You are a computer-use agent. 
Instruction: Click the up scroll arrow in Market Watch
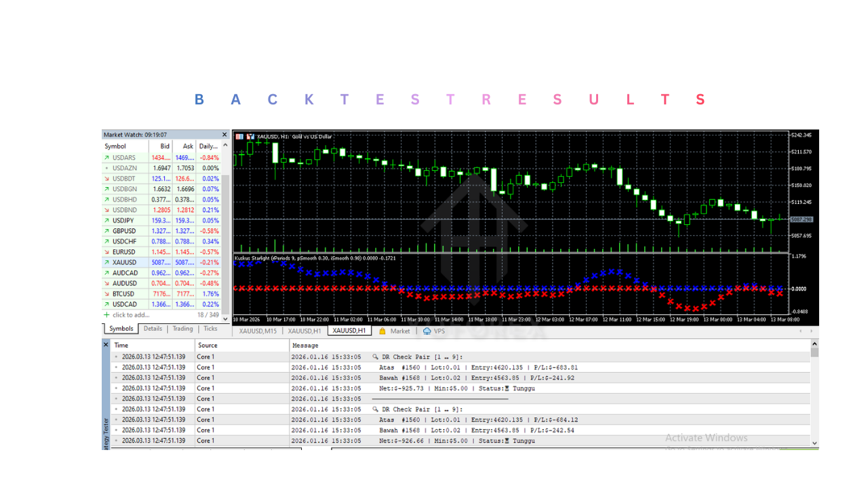pyautogui.click(x=224, y=144)
